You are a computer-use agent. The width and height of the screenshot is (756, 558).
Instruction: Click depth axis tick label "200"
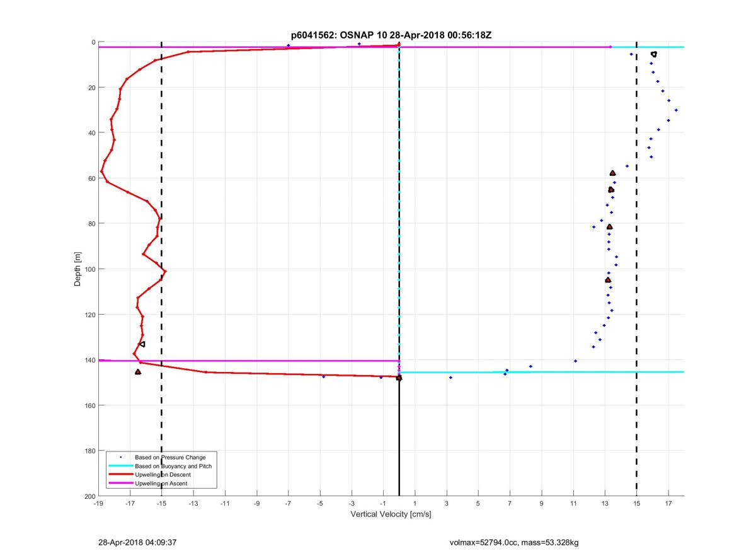[x=89, y=496]
